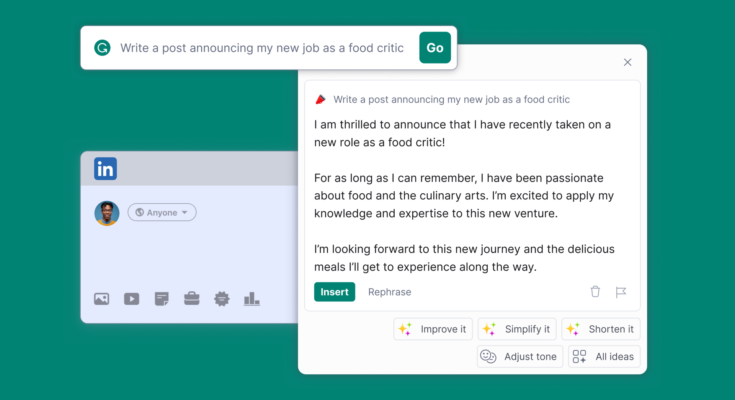Add a video to the LinkedIn post
This screenshot has height=400, width=735.
[131, 298]
